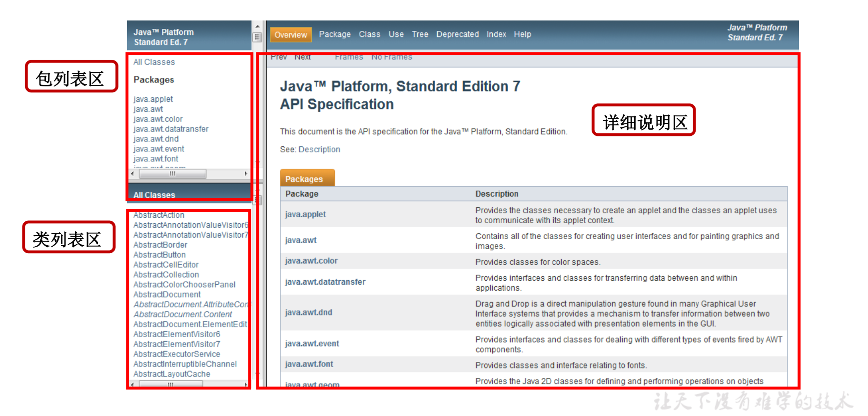Open the Package navigation item
868x416 pixels.
[x=335, y=34]
